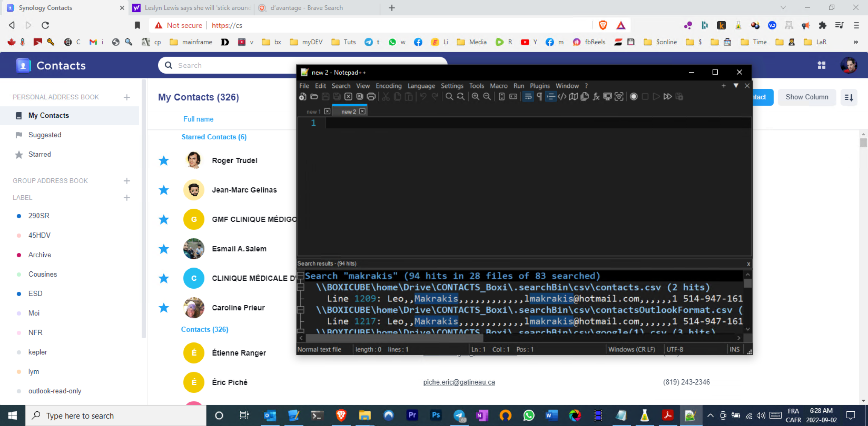868x426 pixels.
Task: Run macro multiple times via toolbar icon
Action: [668, 97]
